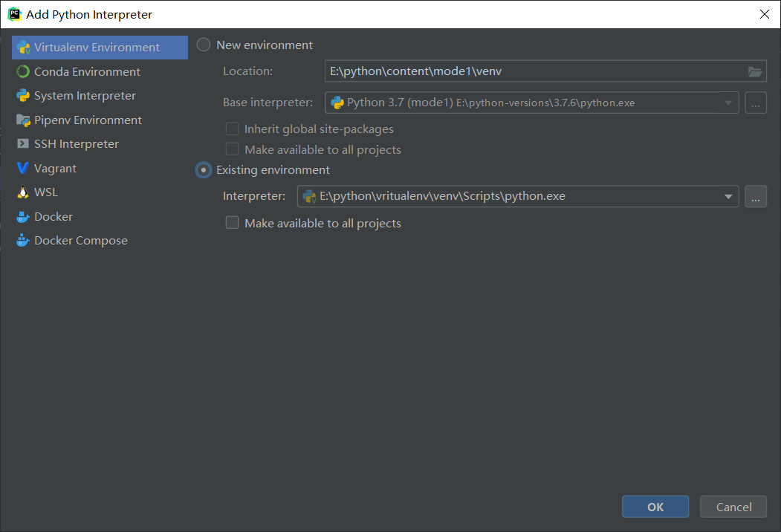The height and width of the screenshot is (532, 781).
Task: Select System Interpreter in the sidebar
Action: (x=100, y=96)
